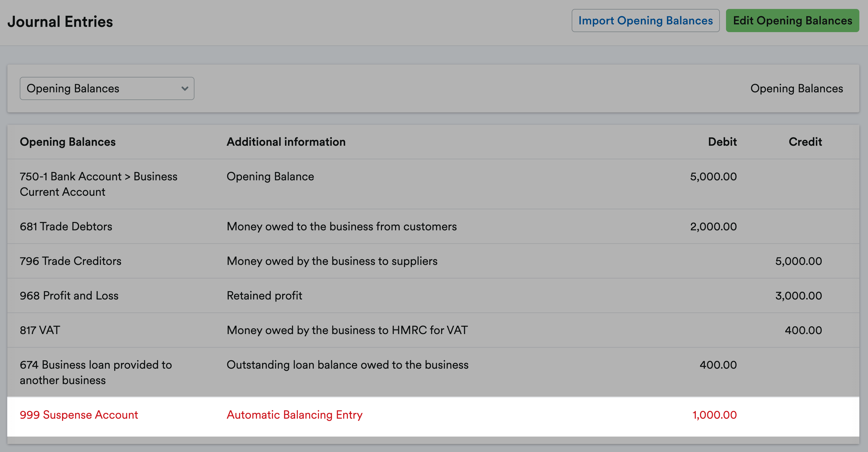Sort by the Debit column header
The width and height of the screenshot is (868, 452).
(722, 142)
